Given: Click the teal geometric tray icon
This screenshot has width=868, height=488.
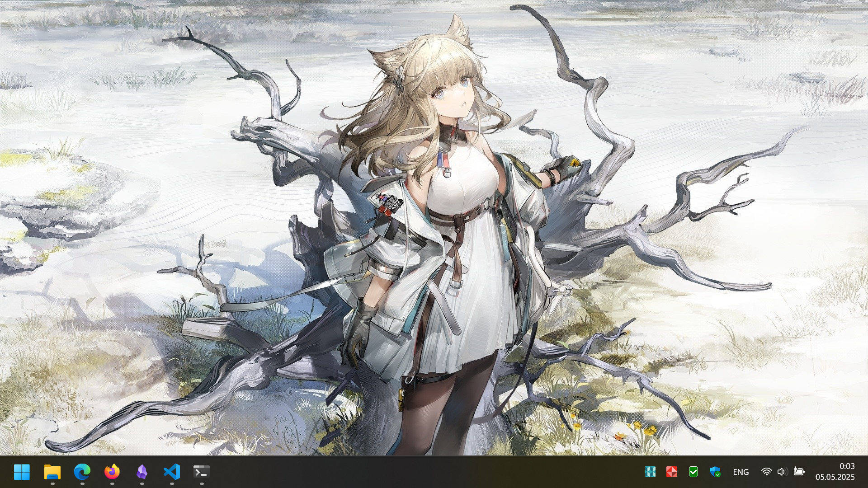Looking at the screenshot, I should [650, 472].
